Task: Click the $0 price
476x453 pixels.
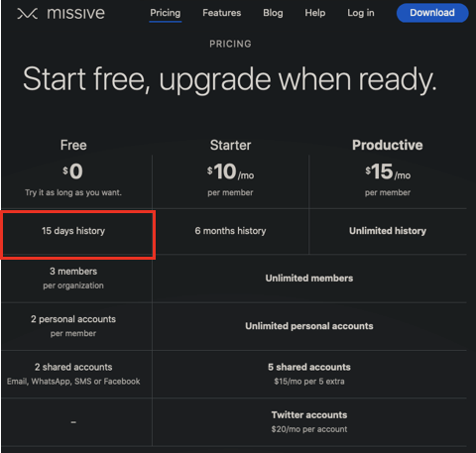Action: pos(73,171)
